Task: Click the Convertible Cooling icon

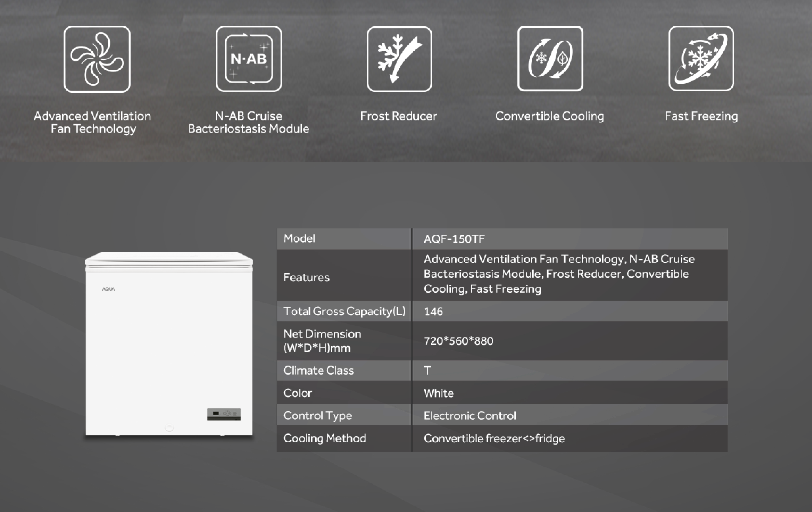Action: [550, 59]
